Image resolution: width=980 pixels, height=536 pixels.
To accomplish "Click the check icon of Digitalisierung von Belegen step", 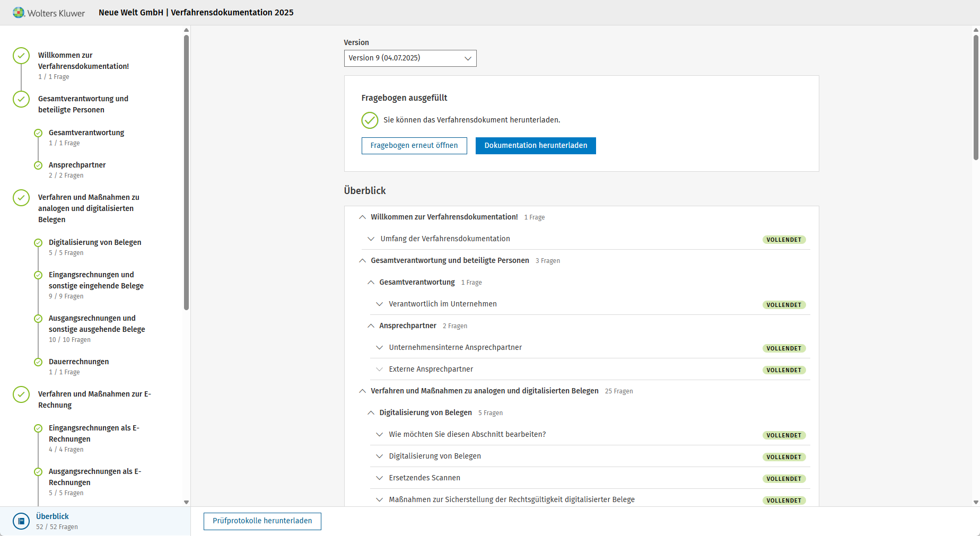I will [38, 243].
